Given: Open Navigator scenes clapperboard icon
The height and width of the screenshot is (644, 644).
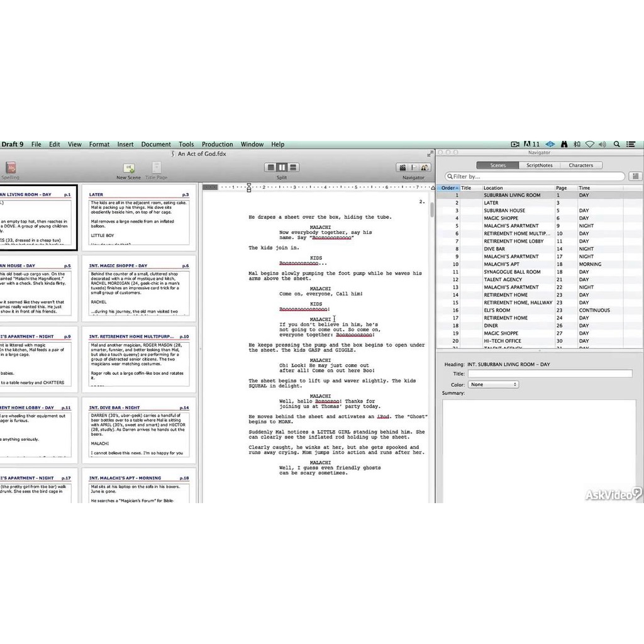Looking at the screenshot, I should [402, 167].
